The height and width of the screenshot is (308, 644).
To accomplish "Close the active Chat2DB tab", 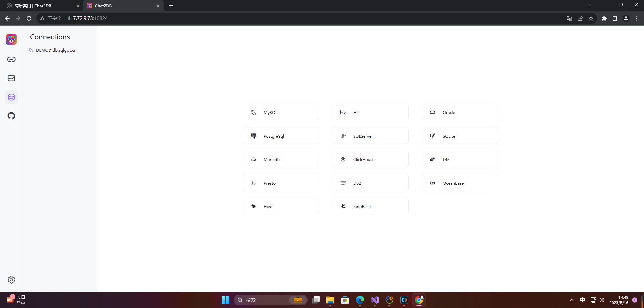I will (x=158, y=6).
